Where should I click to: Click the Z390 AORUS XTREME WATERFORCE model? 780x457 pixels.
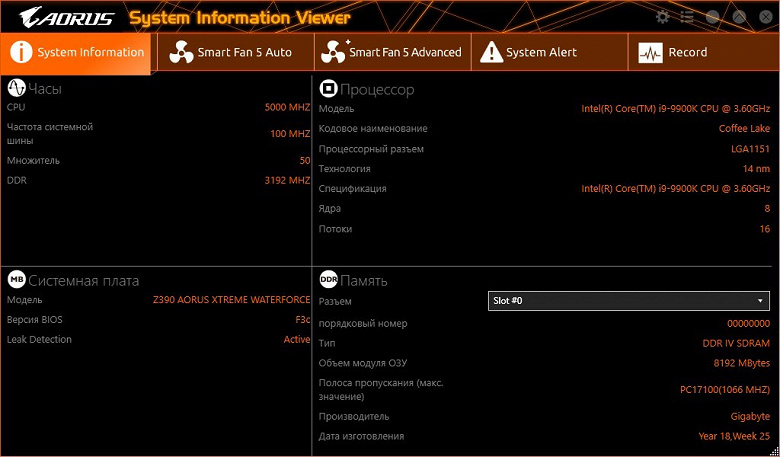click(x=231, y=300)
